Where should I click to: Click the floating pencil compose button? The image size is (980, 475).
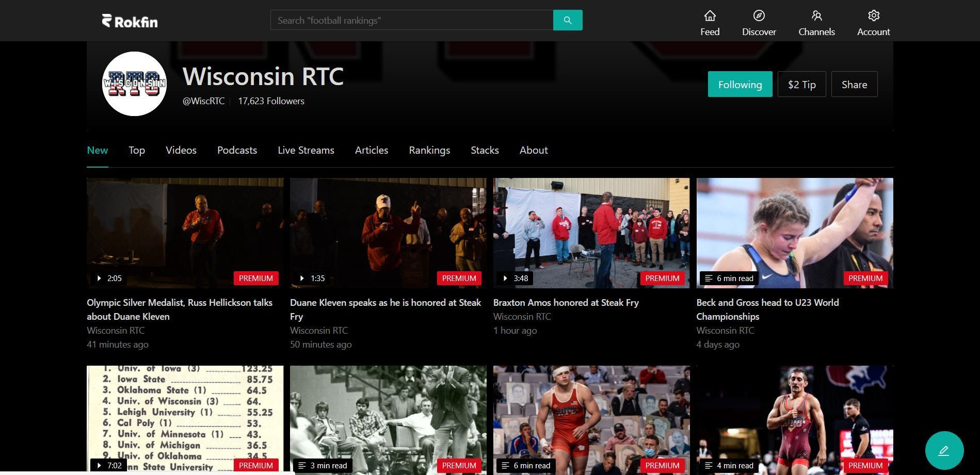point(944,450)
